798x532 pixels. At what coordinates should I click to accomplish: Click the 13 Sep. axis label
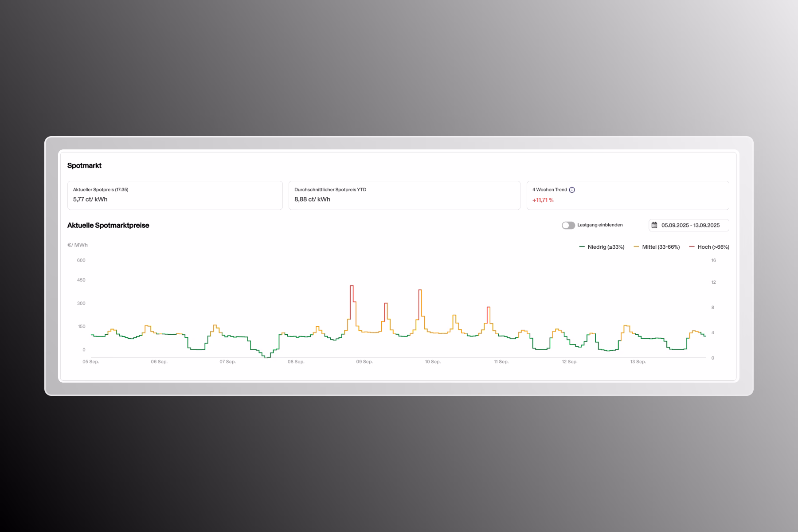(638, 362)
